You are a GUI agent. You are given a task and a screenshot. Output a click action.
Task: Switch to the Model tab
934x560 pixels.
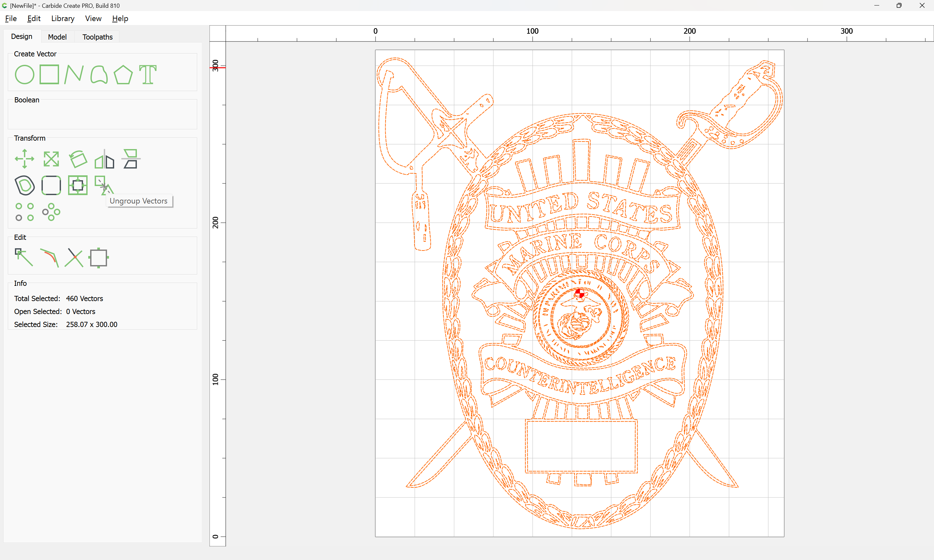pyautogui.click(x=57, y=37)
